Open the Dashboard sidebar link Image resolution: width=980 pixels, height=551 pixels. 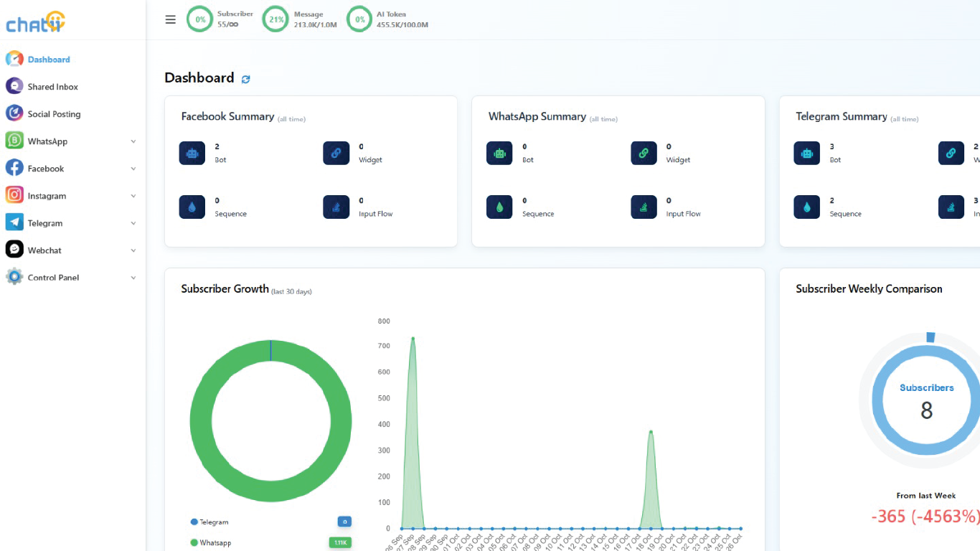48,60
